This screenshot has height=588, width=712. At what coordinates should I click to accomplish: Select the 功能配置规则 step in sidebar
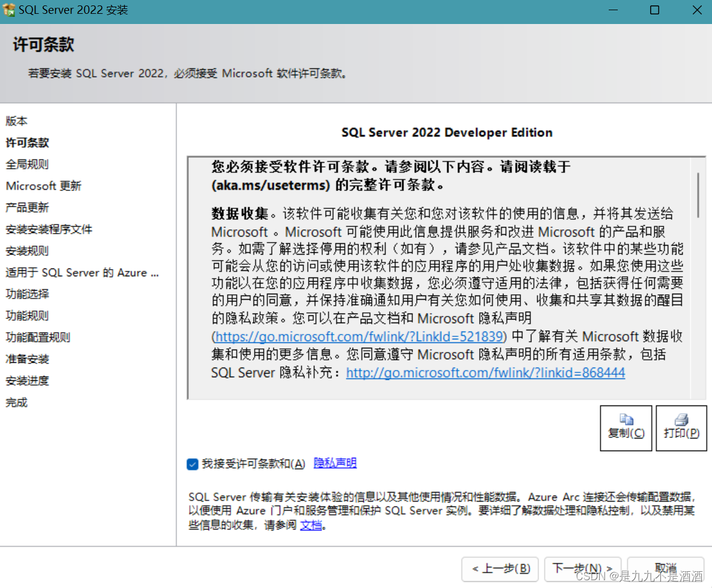click(x=38, y=337)
